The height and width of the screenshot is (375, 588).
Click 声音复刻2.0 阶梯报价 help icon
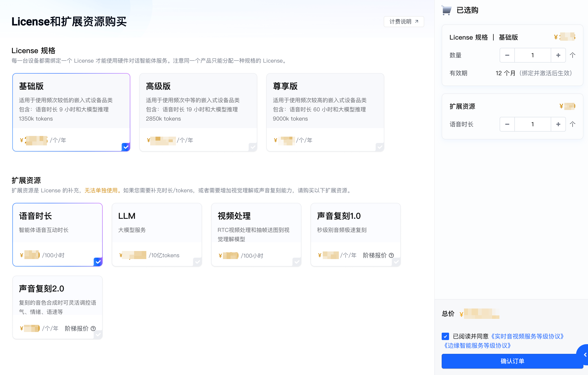tap(93, 329)
